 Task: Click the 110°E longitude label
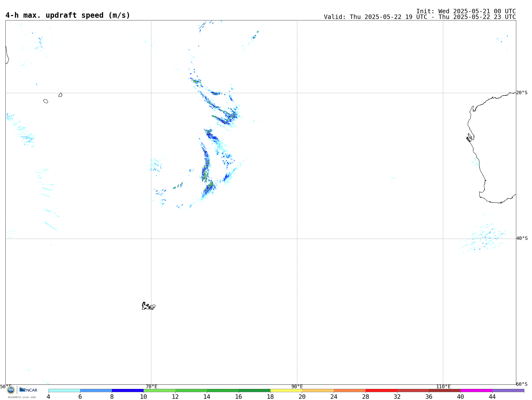pyautogui.click(x=443, y=387)
